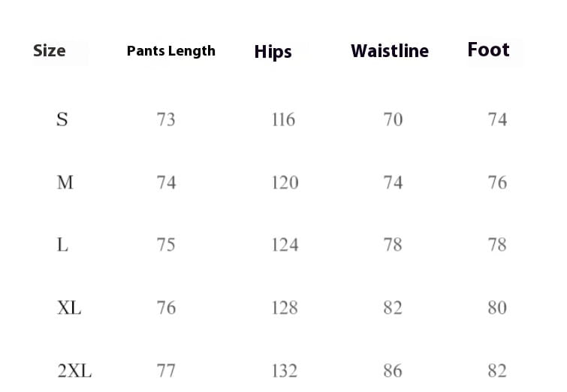567x392 pixels.
Task: Select the Waistline value 82 for XL
Action: point(393,308)
